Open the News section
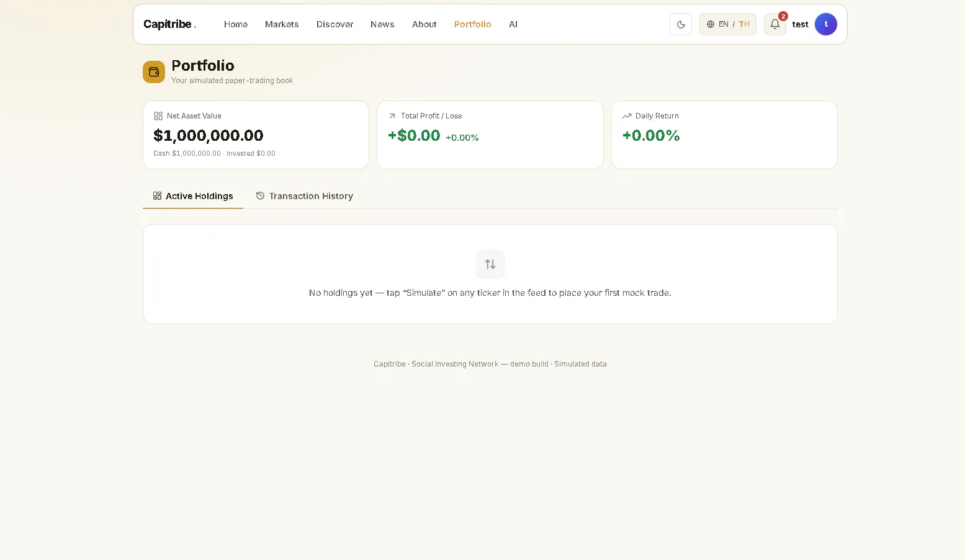965x560 pixels. click(382, 24)
